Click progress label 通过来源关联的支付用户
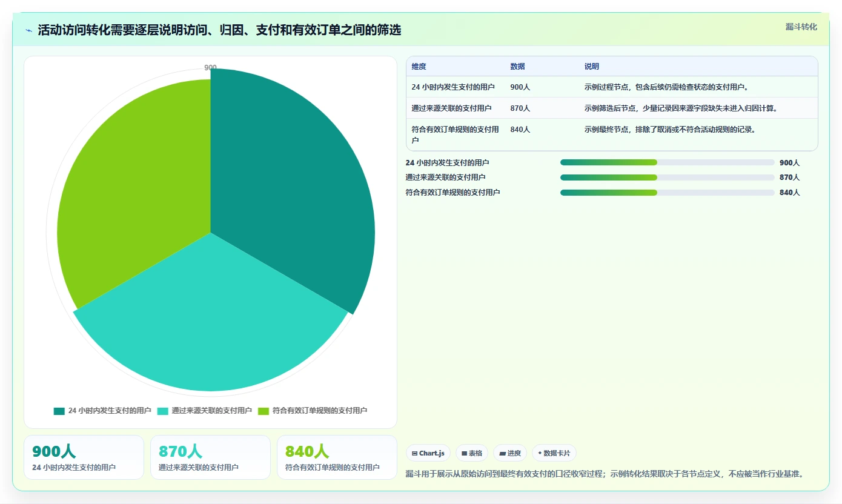The height and width of the screenshot is (504, 842). [445, 177]
